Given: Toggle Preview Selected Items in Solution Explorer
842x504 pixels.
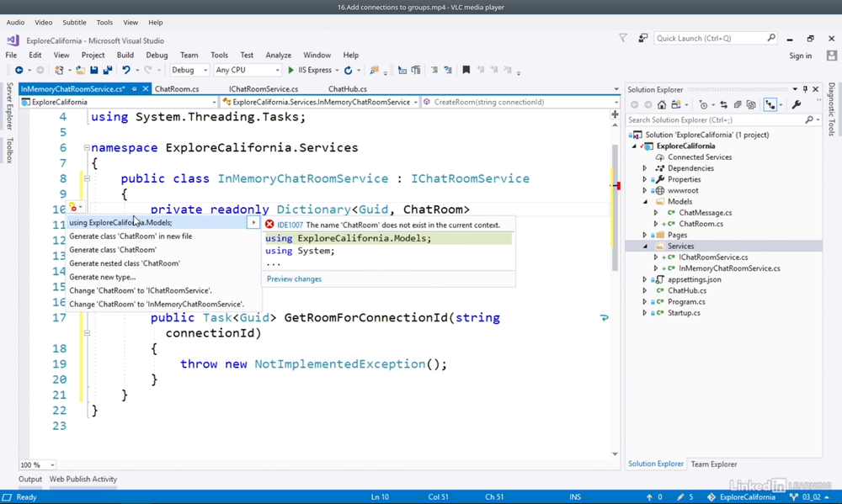Looking at the screenshot, I should pyautogui.click(x=770, y=104).
